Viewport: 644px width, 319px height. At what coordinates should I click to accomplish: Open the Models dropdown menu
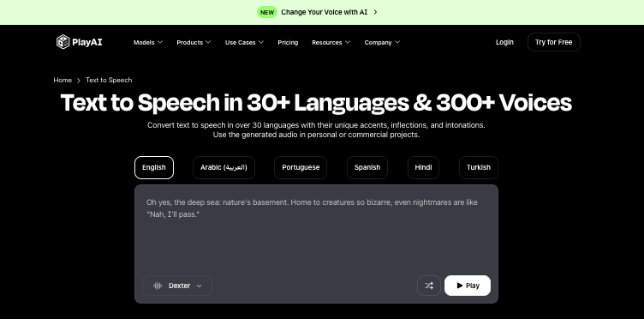pos(148,42)
